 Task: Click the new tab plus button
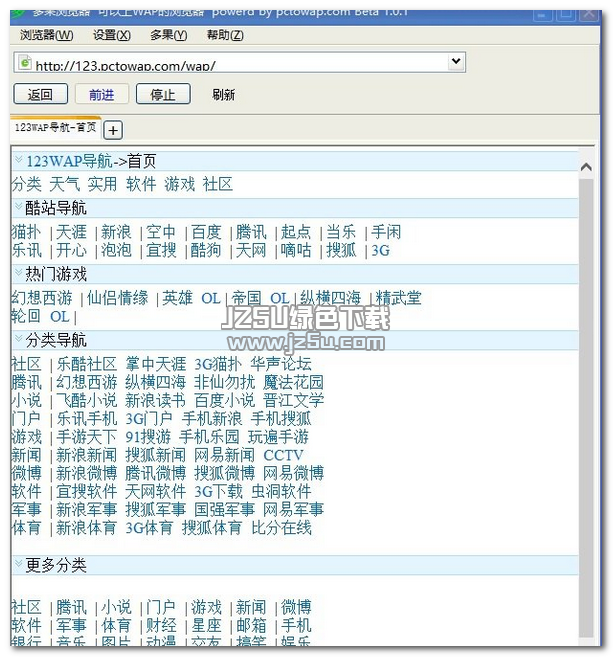113,130
